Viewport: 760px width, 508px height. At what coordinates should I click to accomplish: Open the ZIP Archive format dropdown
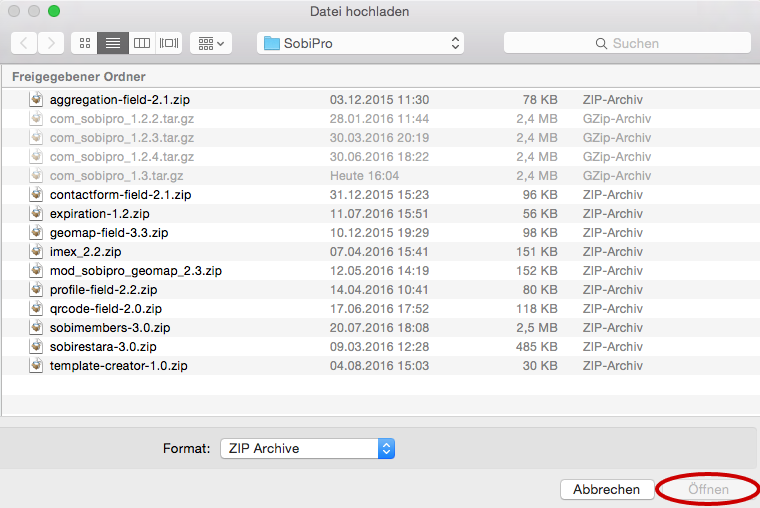tap(307, 448)
